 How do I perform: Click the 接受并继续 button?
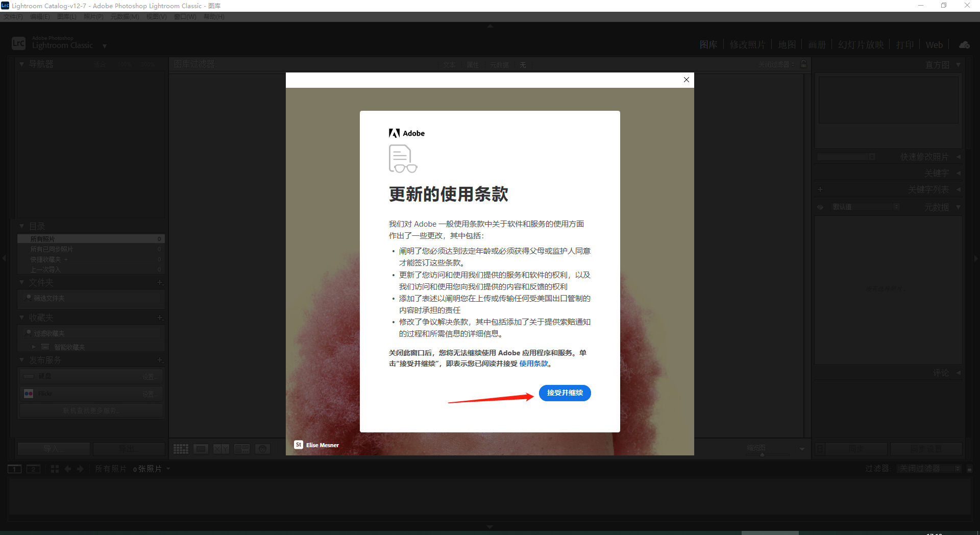pos(565,393)
